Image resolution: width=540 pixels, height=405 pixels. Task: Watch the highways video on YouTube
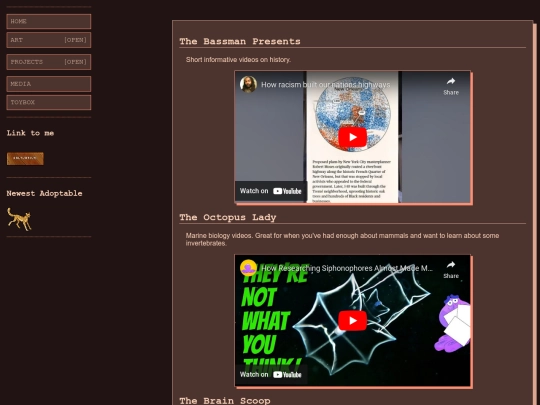point(271,191)
